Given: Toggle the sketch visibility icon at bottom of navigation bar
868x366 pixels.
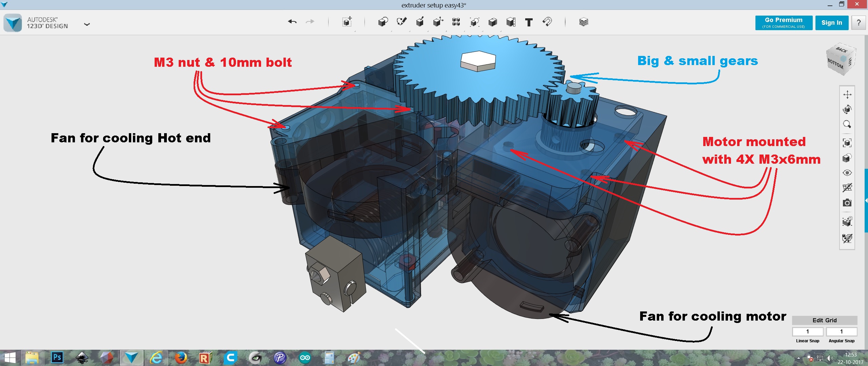Looking at the screenshot, I should tap(847, 238).
